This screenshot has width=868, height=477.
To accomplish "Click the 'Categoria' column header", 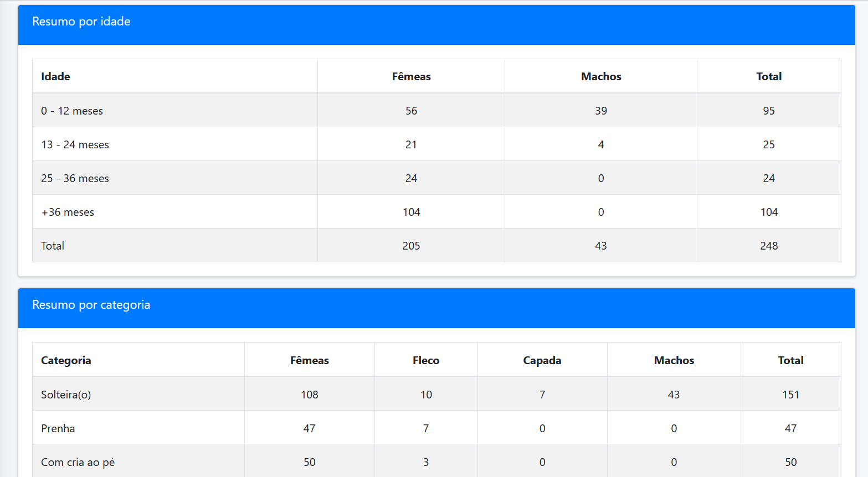I will [66, 360].
